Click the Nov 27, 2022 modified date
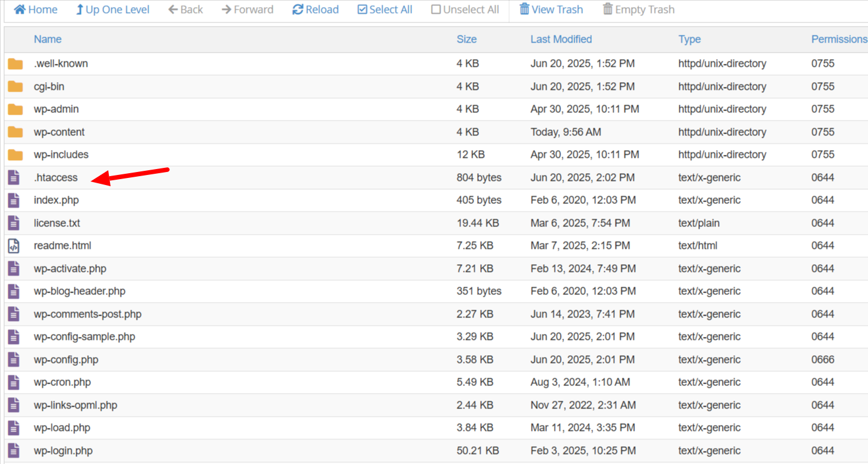Viewport: 868px width, 464px height. (x=583, y=405)
